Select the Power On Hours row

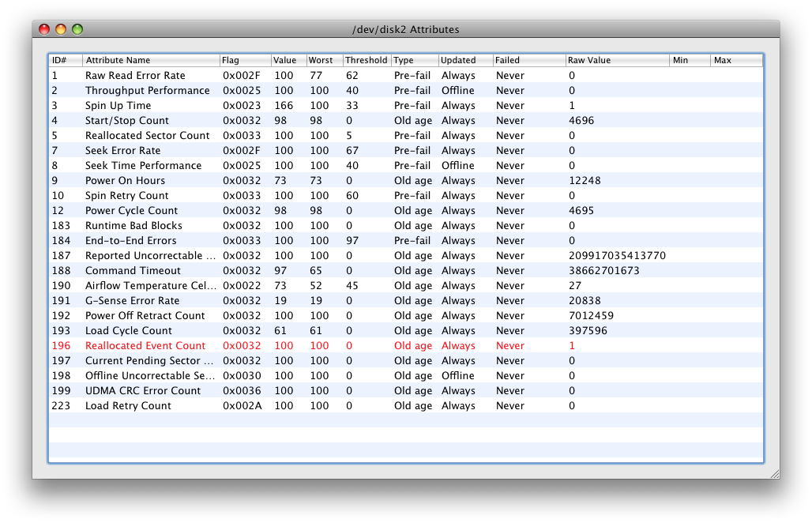(x=406, y=181)
